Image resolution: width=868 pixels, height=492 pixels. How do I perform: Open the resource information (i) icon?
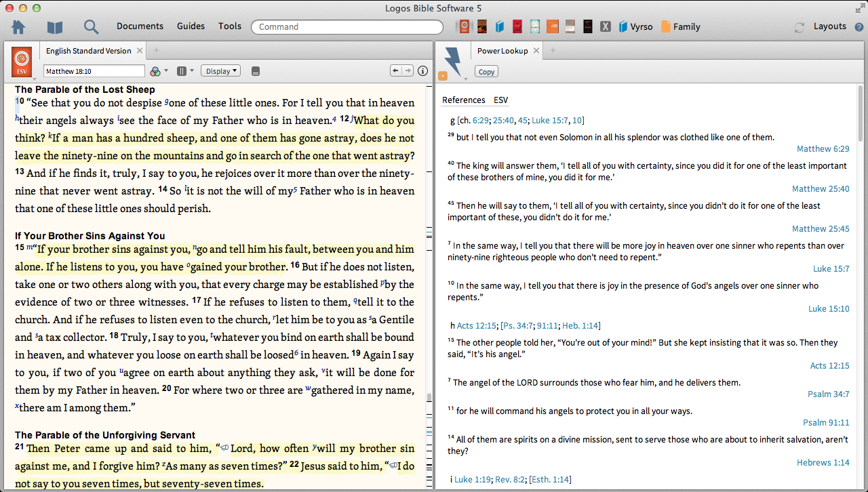(x=423, y=71)
